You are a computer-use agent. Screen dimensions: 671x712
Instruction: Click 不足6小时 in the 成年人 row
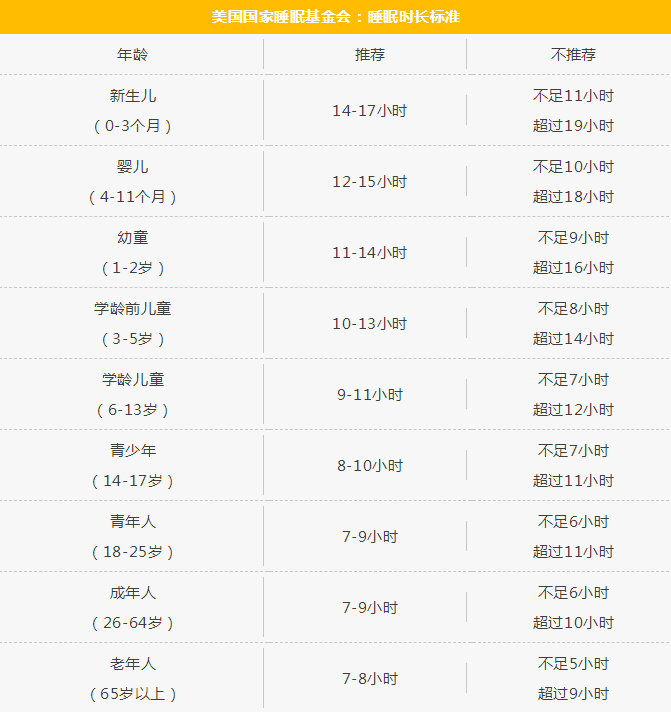tap(573, 593)
